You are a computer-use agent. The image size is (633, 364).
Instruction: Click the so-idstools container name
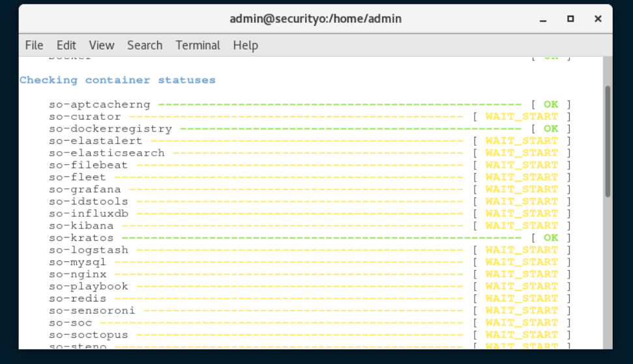(x=89, y=201)
